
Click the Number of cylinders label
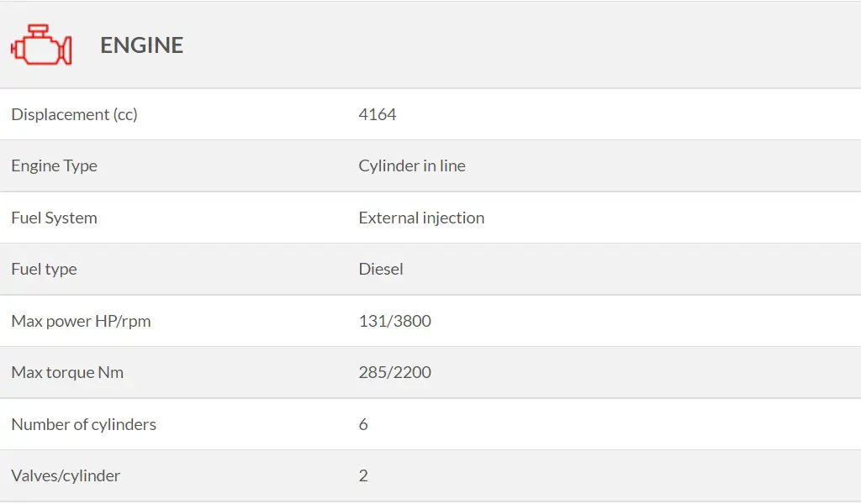(x=83, y=424)
